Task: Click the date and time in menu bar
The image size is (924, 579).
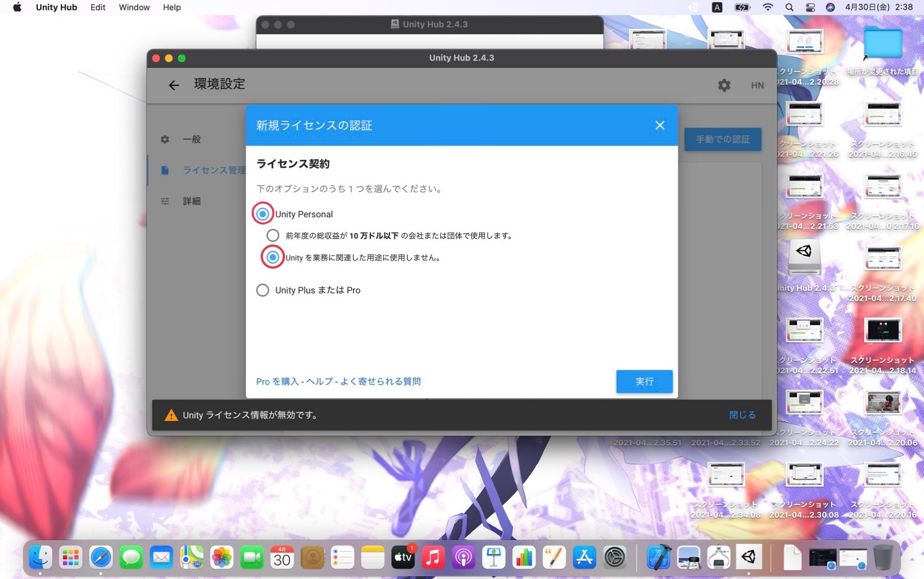Action: coord(879,7)
